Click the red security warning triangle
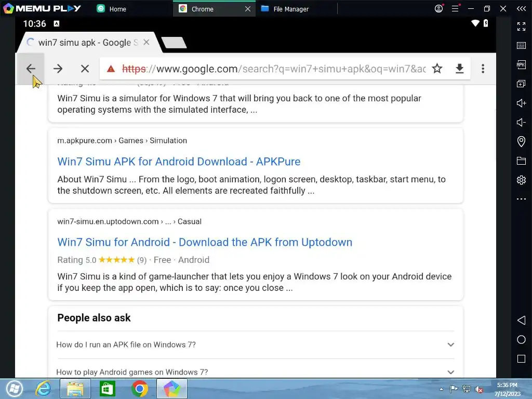The width and height of the screenshot is (532, 399). (x=111, y=69)
